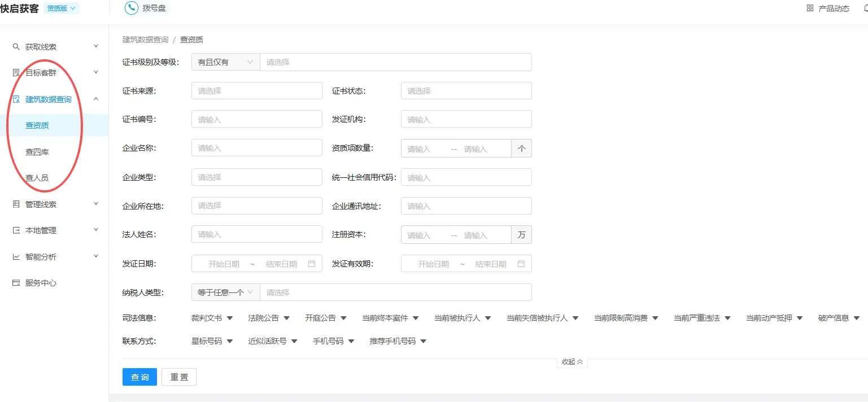
Task: Open the 当前失信被执行人 filter dropdown
Action: tap(543, 318)
